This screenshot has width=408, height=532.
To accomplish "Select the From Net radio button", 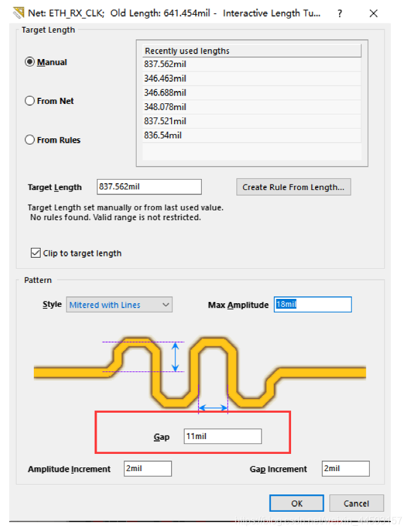I will pos(30,101).
